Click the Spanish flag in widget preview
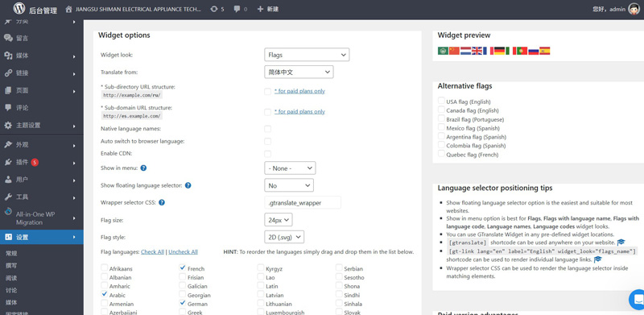Screen dimensions: 644x315 (545, 51)
